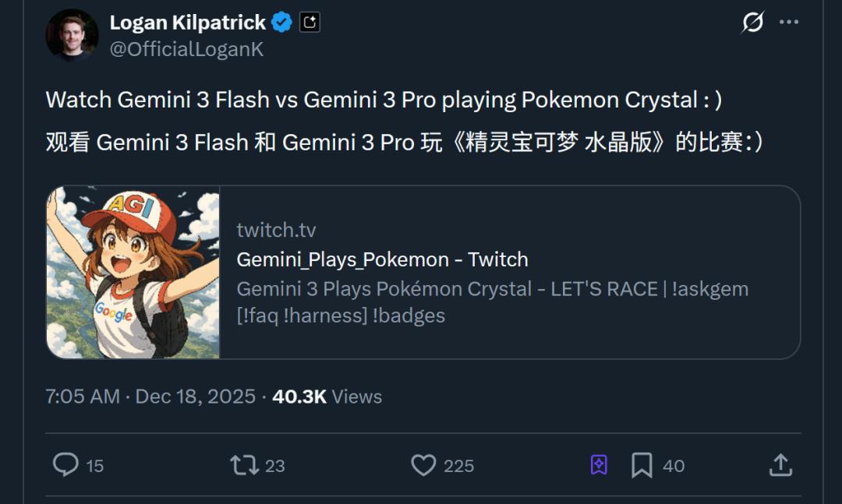
Task: Click the AGI cap artwork thumbnail
Action: click(133, 271)
